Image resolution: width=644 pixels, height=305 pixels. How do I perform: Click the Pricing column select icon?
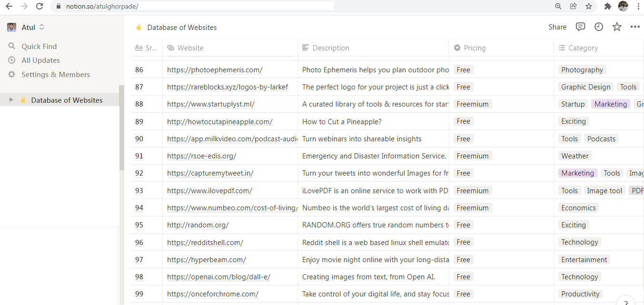coord(457,48)
